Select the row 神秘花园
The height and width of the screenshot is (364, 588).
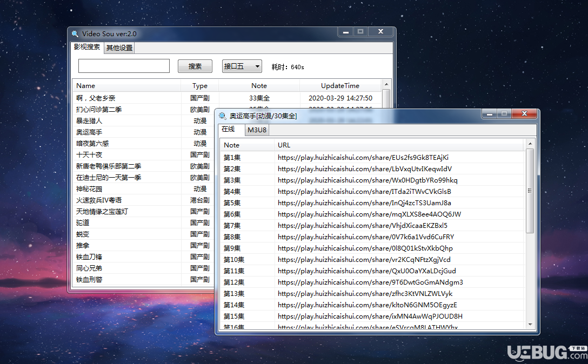click(x=144, y=188)
